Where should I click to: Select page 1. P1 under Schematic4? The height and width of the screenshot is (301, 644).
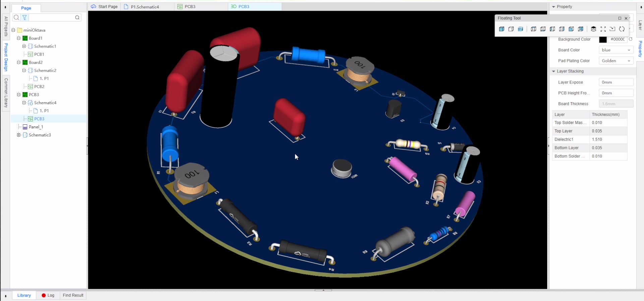44,111
